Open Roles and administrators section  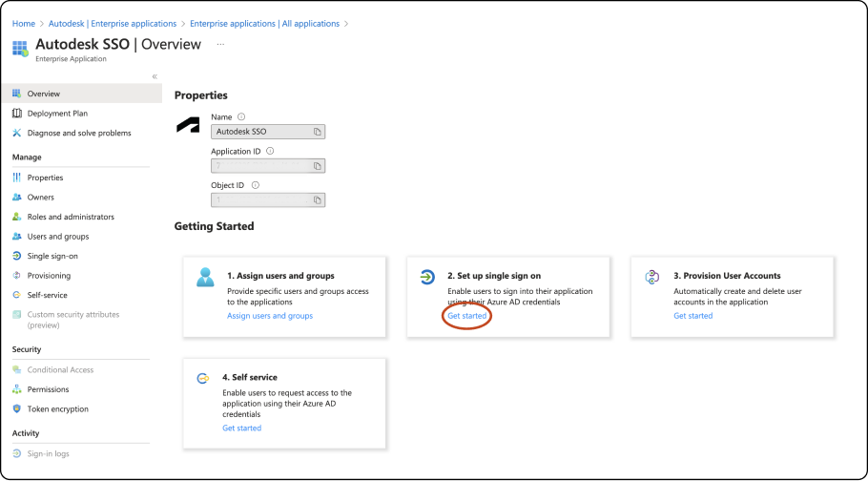(70, 217)
